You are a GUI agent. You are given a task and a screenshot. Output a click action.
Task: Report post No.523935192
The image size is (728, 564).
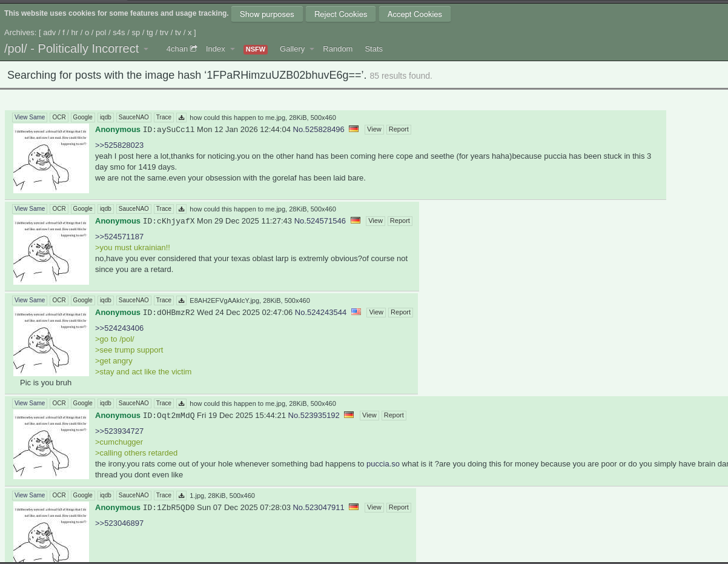[394, 416]
